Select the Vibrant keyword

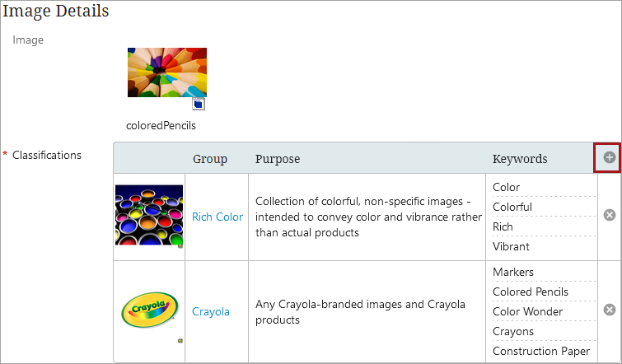[x=511, y=246]
